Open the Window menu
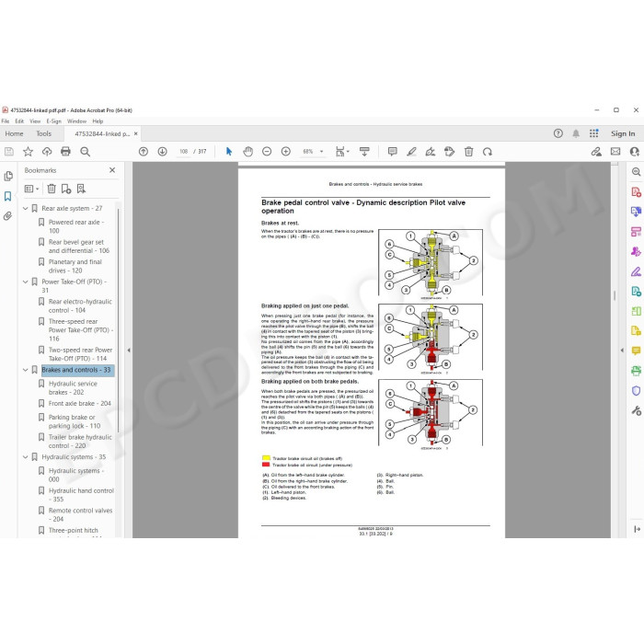 [76, 121]
